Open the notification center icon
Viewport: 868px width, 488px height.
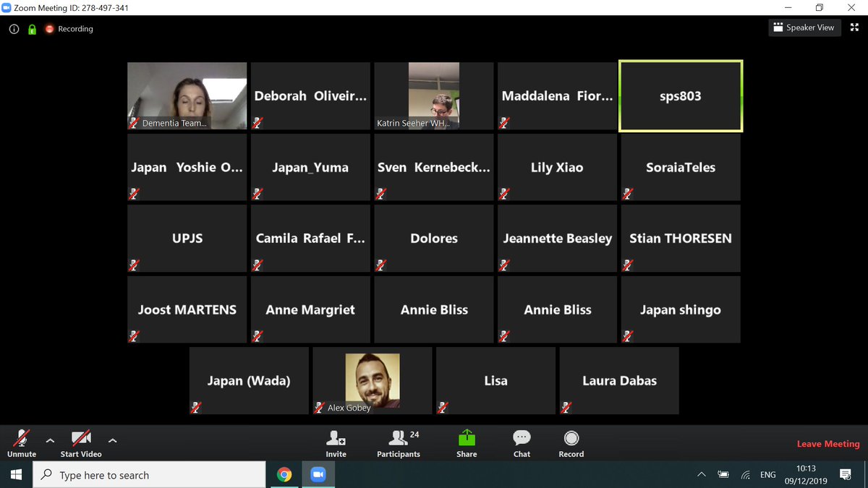845,475
